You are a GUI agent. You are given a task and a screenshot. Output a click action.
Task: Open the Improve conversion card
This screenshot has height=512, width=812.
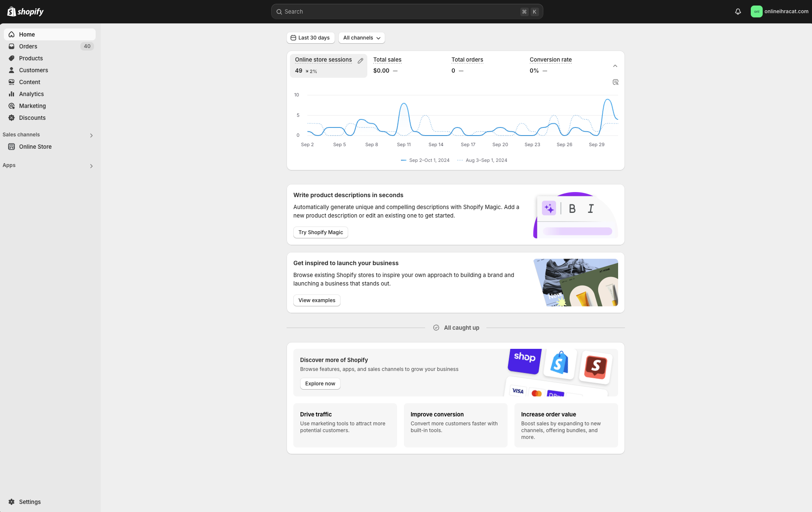(456, 425)
